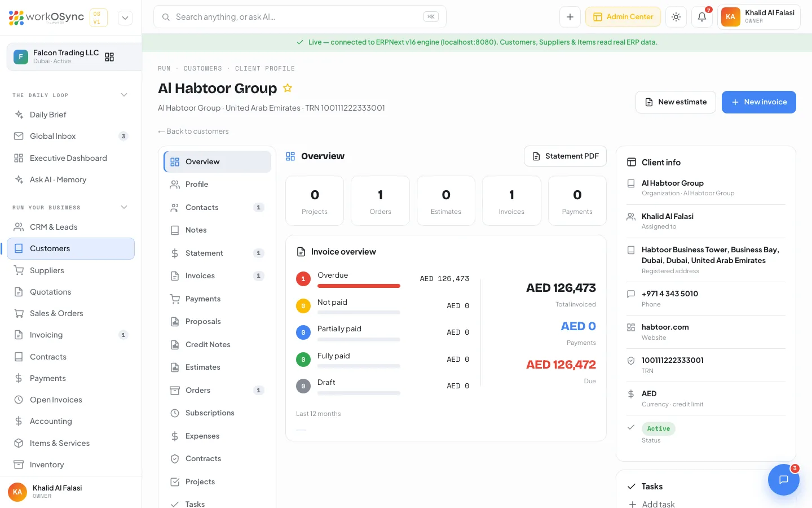Click the Estimates tab icon

pos(175,367)
